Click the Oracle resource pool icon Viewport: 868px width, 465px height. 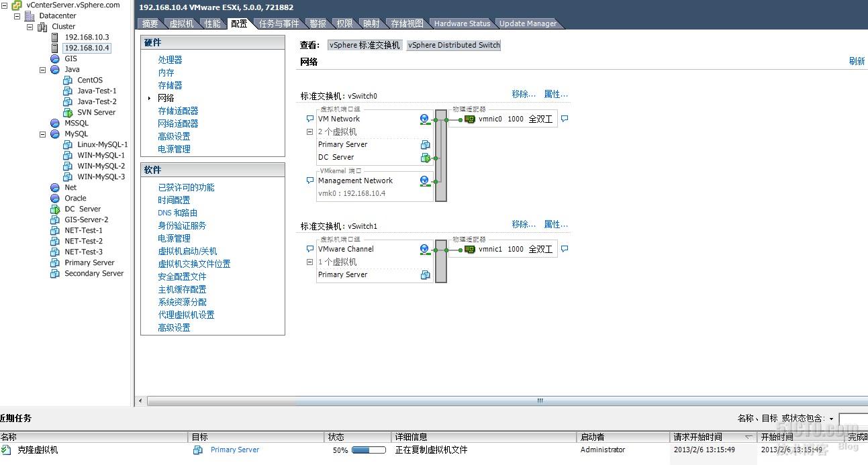55,198
